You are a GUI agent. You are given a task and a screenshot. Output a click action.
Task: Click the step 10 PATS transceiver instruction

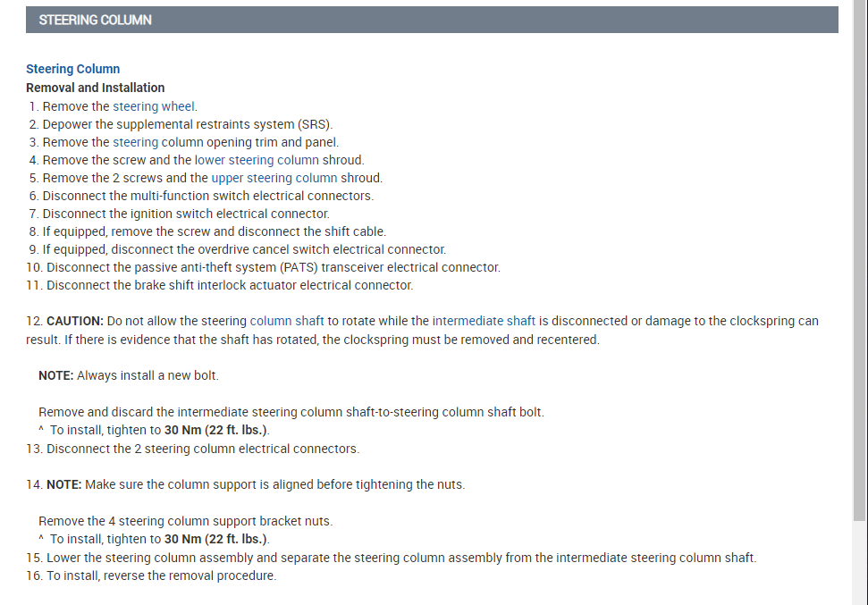[x=273, y=267]
